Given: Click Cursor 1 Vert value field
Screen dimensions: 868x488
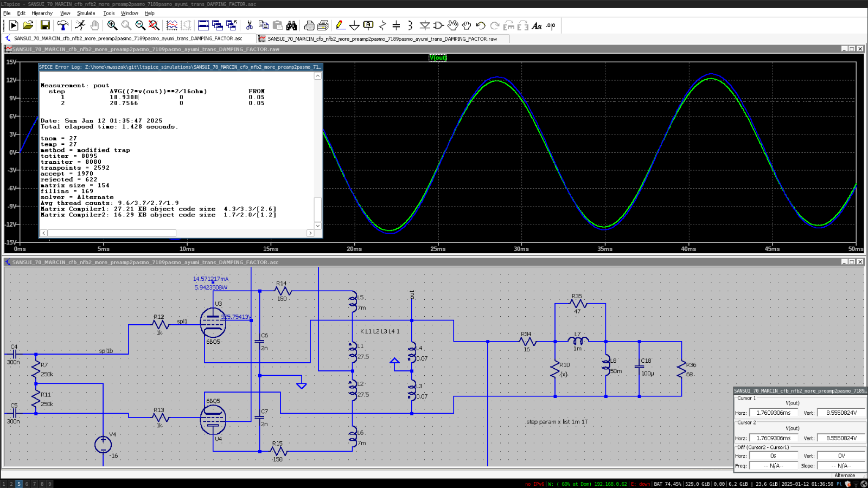Looking at the screenshot, I should point(841,413).
